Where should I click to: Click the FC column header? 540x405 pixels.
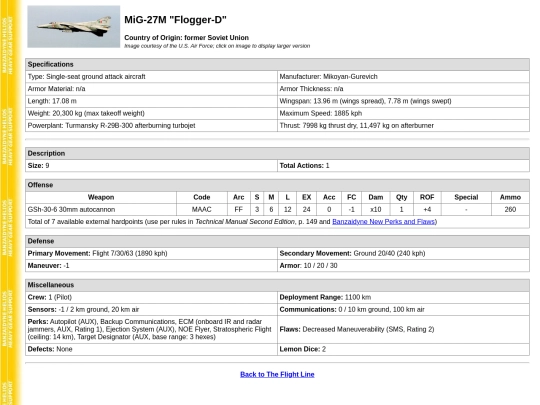(x=351, y=197)
